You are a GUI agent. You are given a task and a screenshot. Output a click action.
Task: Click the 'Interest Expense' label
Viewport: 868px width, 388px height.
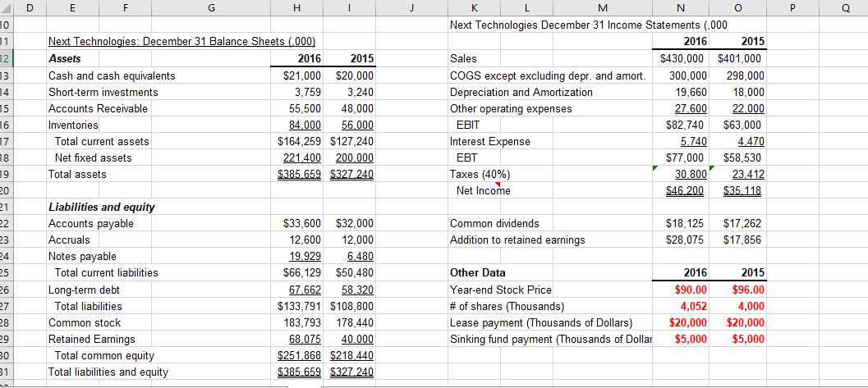(x=490, y=141)
